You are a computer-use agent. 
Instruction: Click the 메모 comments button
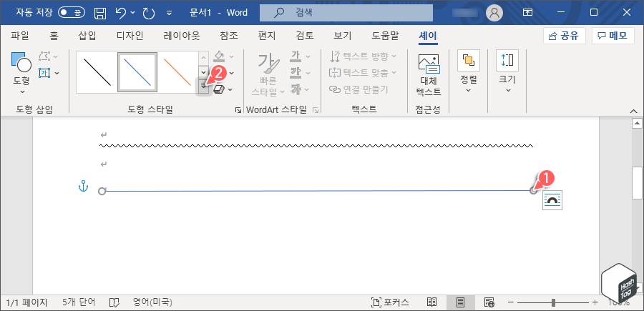613,36
